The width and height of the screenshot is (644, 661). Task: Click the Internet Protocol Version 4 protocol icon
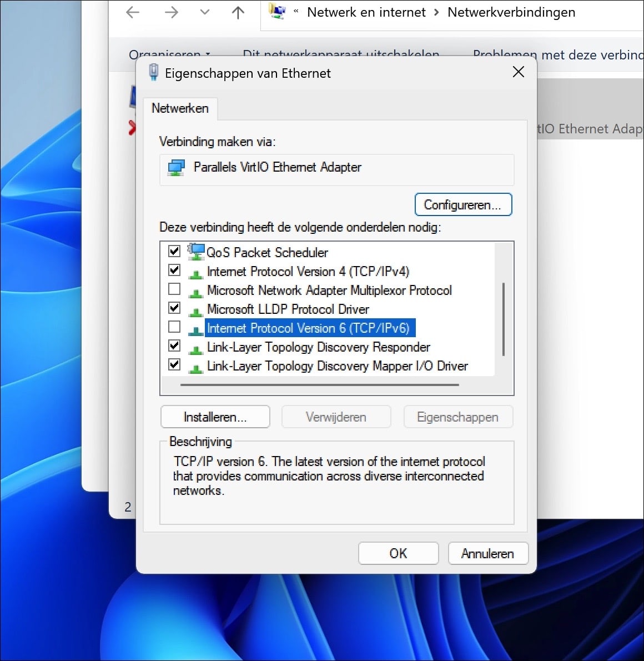point(195,271)
